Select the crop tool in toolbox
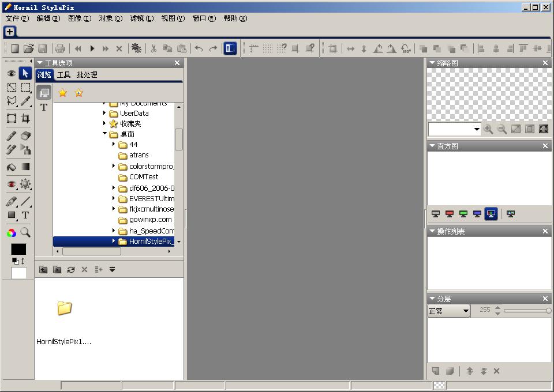 [x=25, y=118]
